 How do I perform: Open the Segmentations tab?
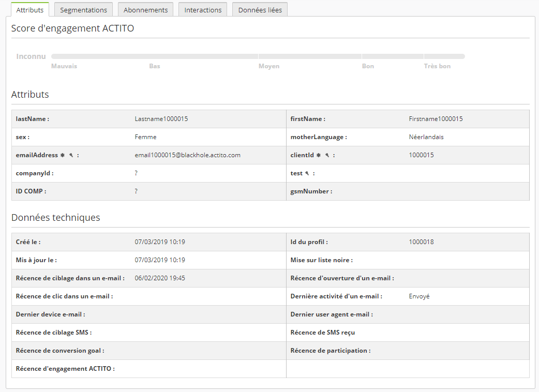coord(83,10)
